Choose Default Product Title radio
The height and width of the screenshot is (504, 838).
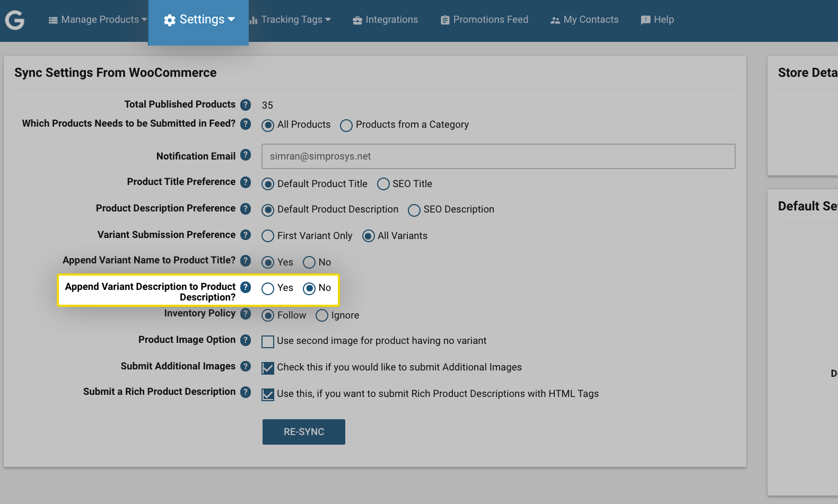pos(268,184)
